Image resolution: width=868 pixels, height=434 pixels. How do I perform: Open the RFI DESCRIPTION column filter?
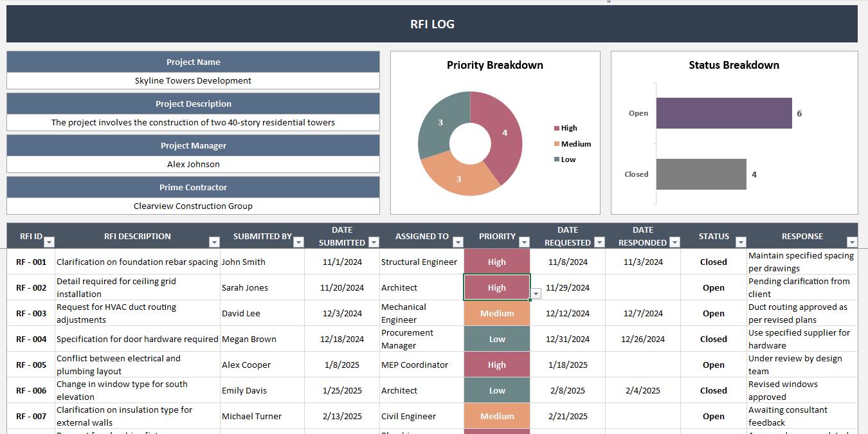[x=215, y=242]
